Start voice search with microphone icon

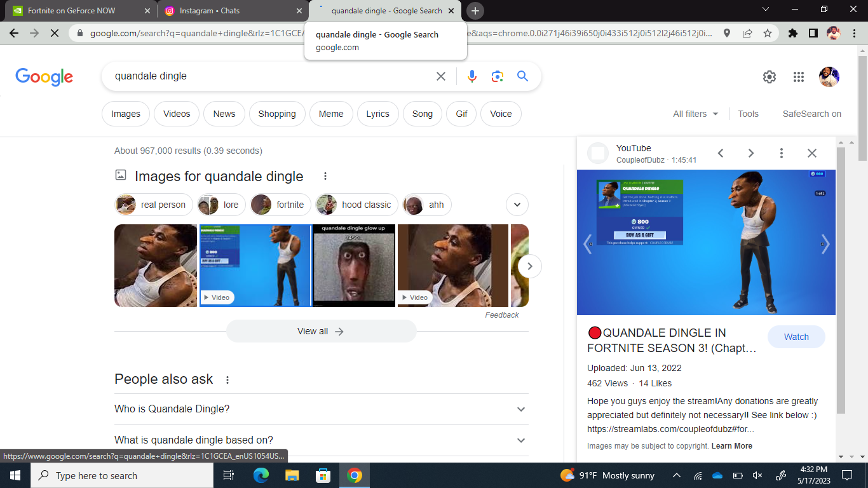(x=471, y=76)
